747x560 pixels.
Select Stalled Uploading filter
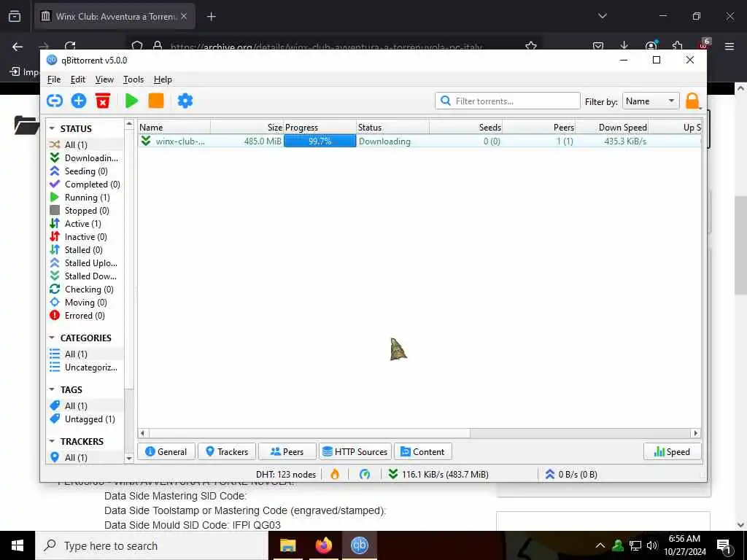(85, 262)
